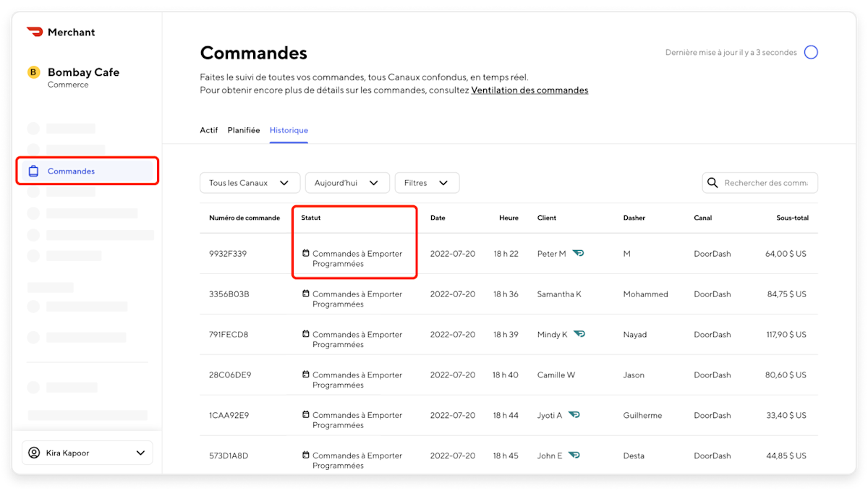Viewport: 868px width, 496px height.
Task: Switch to the Actif tab
Action: point(209,130)
